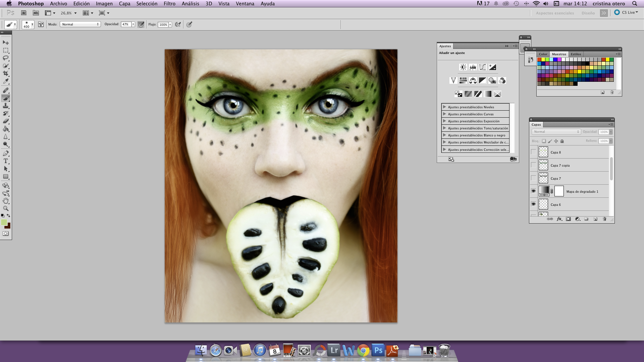This screenshot has width=644, height=362.
Task: Open the Flujo value dropdown arrow
Action: tap(170, 24)
